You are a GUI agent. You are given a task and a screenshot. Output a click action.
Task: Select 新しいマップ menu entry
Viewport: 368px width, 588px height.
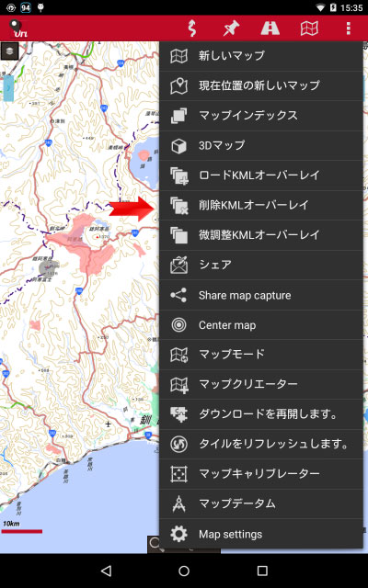coord(261,56)
